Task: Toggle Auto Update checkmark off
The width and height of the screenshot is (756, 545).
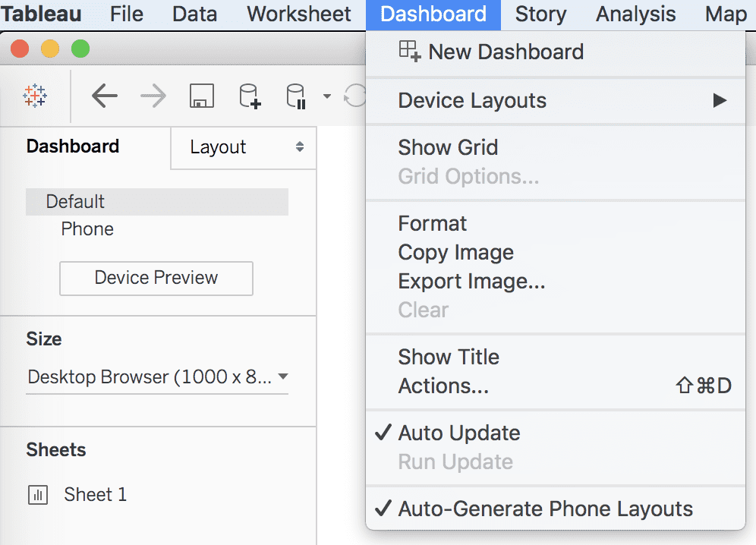Action: click(459, 433)
